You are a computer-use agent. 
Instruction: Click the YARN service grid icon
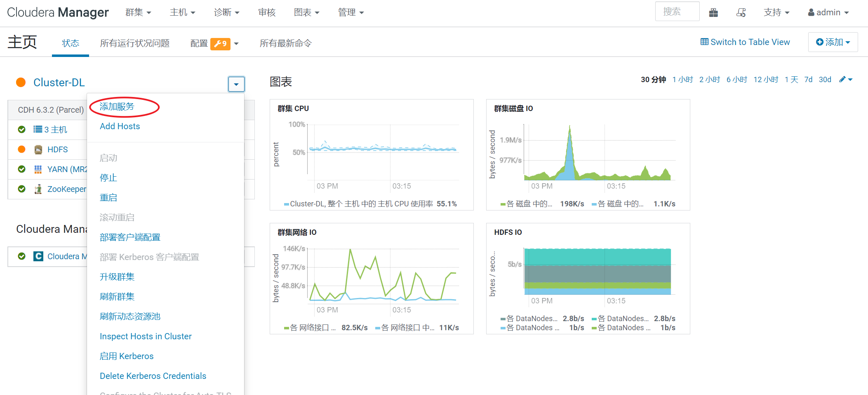(38, 169)
